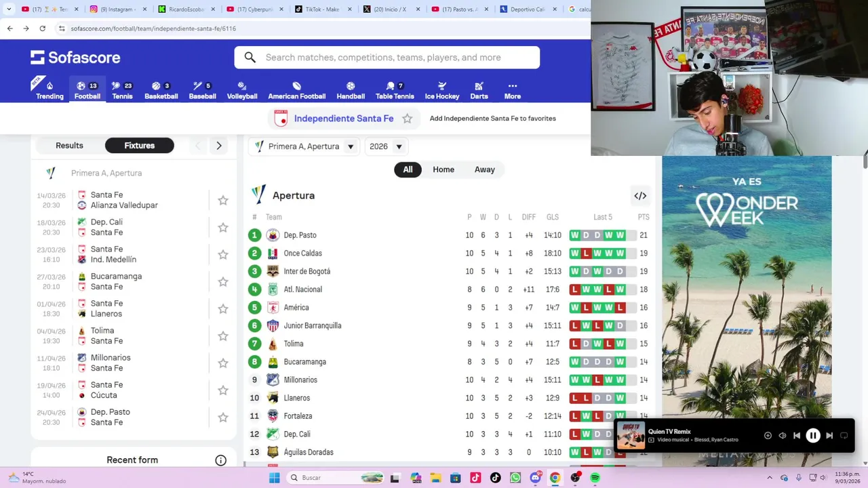
Task: Favorite the Santa Fe vs Ind. Medellín match
Action: (x=222, y=254)
